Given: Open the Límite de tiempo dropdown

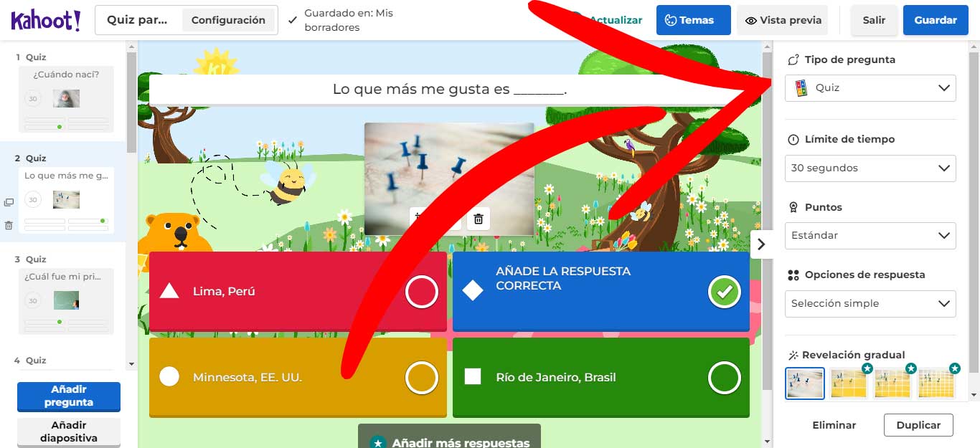Looking at the screenshot, I should [x=870, y=168].
